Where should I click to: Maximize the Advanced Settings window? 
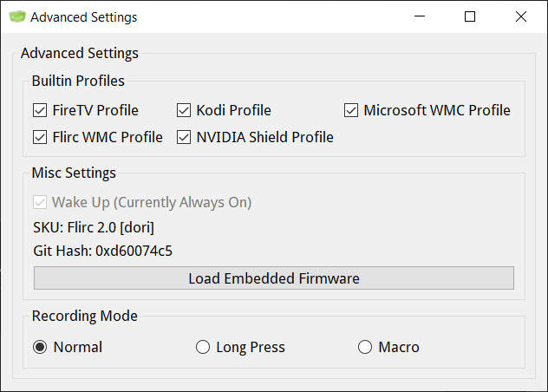(x=470, y=16)
